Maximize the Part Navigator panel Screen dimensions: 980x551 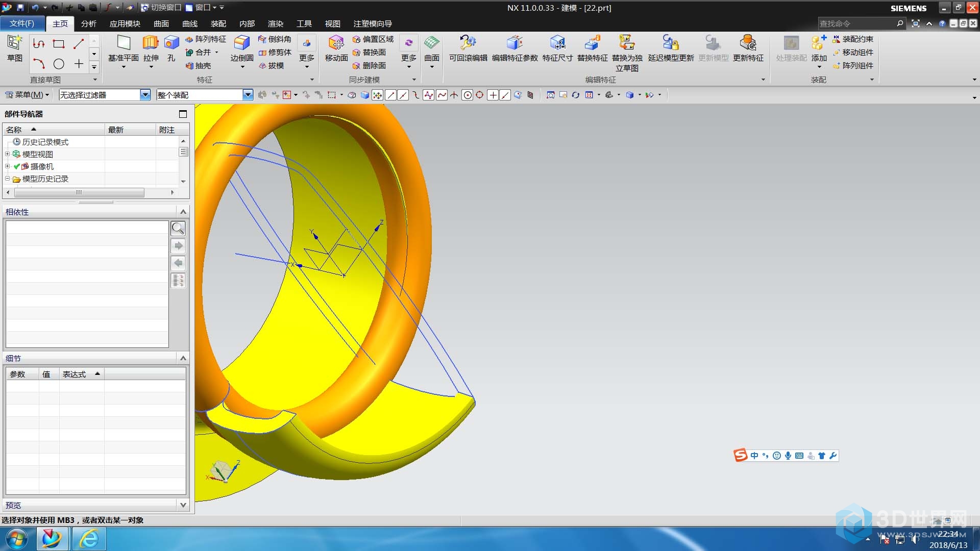point(183,114)
